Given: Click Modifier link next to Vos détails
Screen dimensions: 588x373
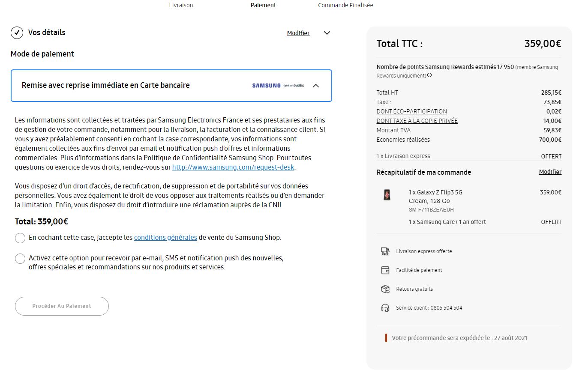Looking at the screenshot, I should (298, 33).
